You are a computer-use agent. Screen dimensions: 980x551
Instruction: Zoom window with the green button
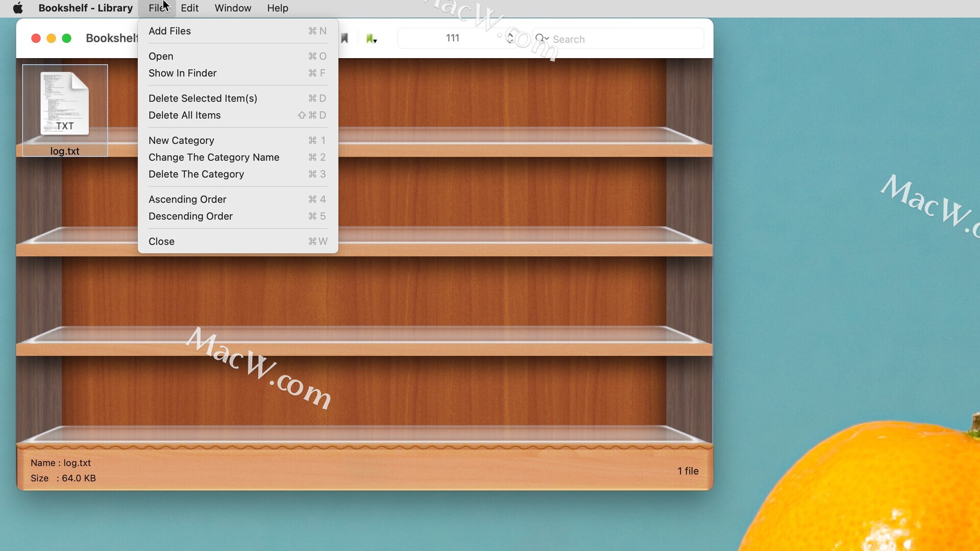(66, 38)
